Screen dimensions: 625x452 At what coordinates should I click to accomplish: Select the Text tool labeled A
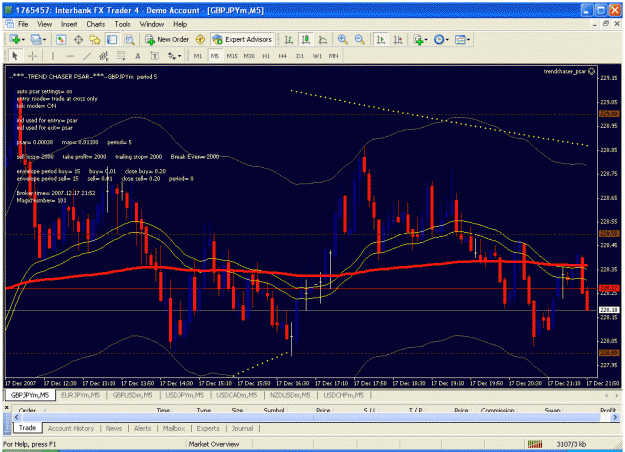tap(138, 56)
